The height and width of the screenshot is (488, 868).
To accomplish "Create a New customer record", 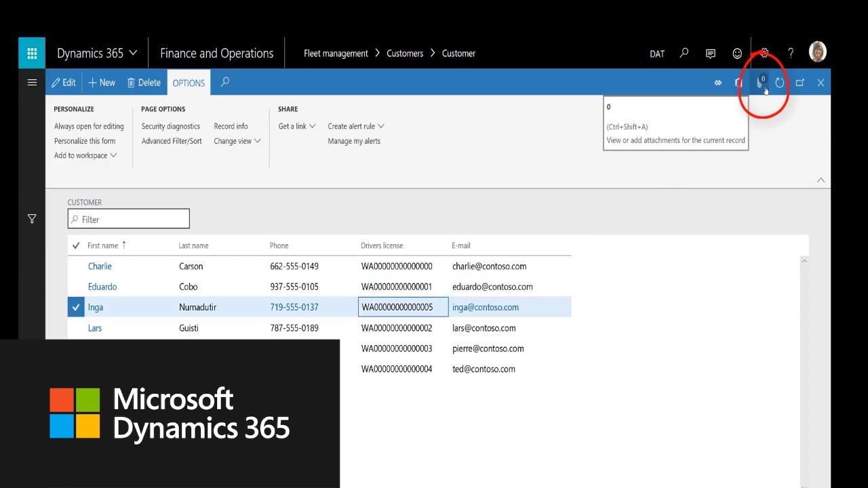I will click(102, 83).
